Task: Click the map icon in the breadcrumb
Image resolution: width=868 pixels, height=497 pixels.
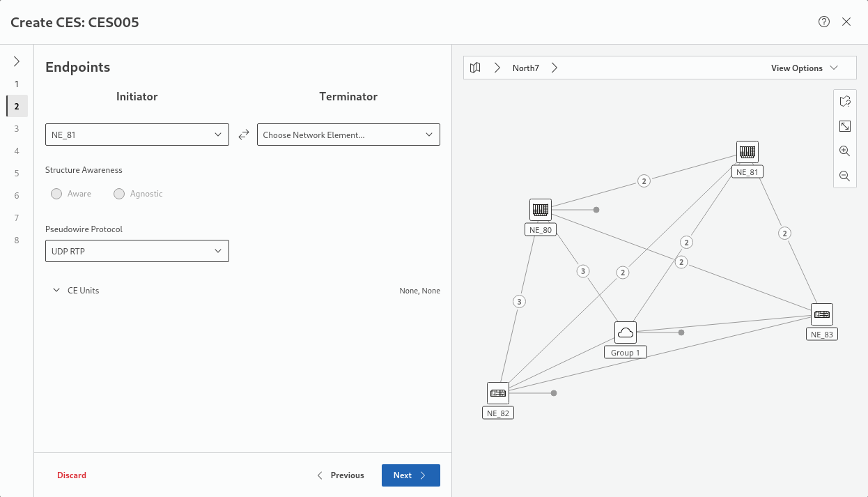Action: (x=475, y=68)
